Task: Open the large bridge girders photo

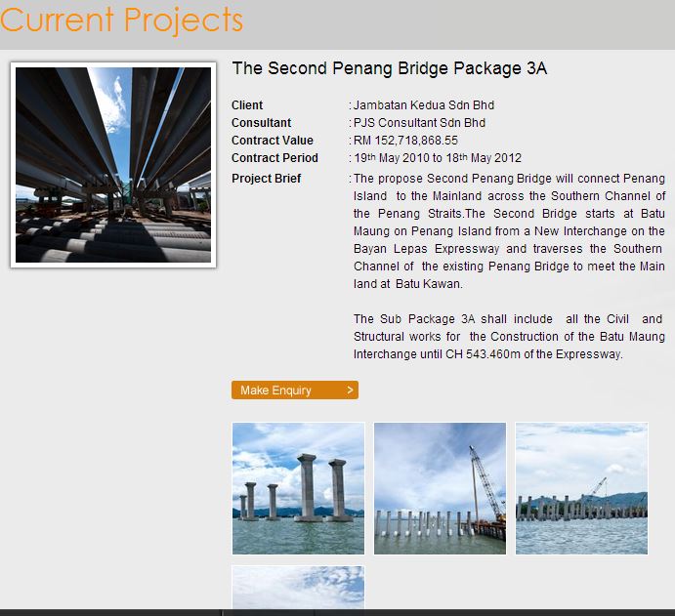Action: click(113, 165)
